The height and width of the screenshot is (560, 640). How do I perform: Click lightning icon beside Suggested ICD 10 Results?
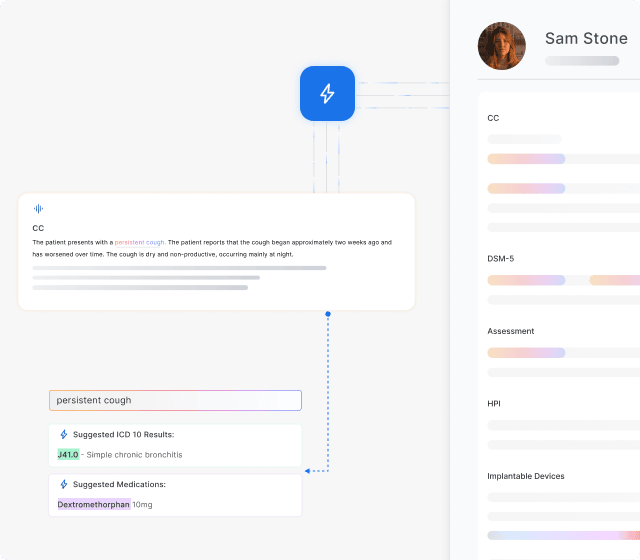pyautogui.click(x=64, y=435)
